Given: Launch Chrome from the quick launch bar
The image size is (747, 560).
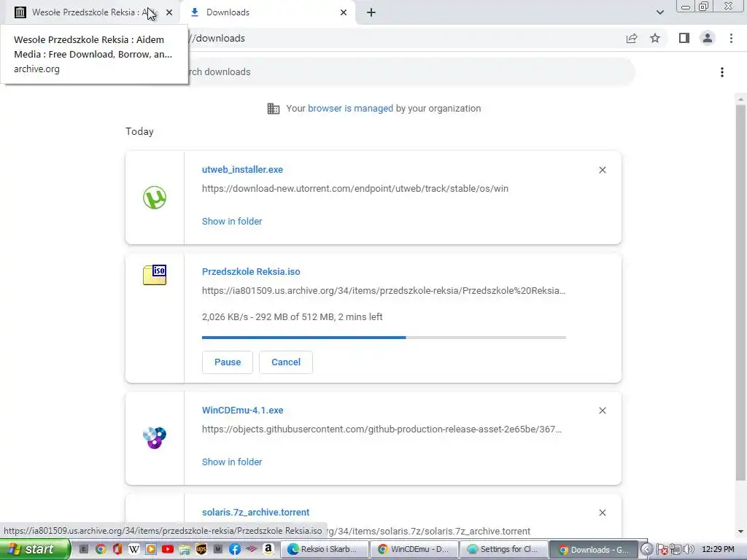Looking at the screenshot, I should (101, 549).
